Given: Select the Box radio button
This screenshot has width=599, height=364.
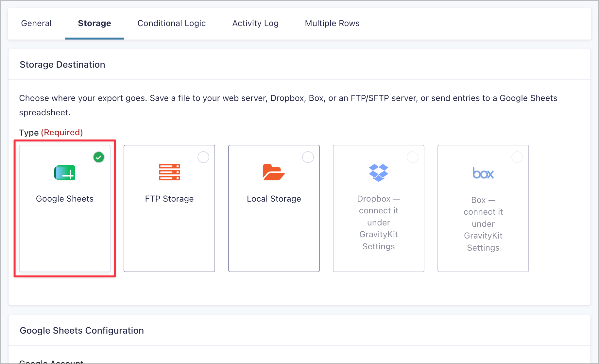Looking at the screenshot, I should pyautogui.click(x=517, y=157).
